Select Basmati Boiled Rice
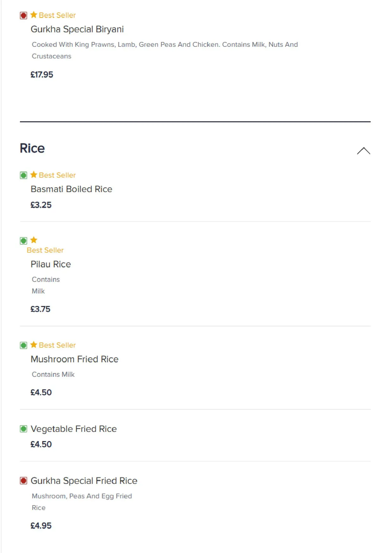This screenshot has height=553, width=392. pyautogui.click(x=72, y=189)
